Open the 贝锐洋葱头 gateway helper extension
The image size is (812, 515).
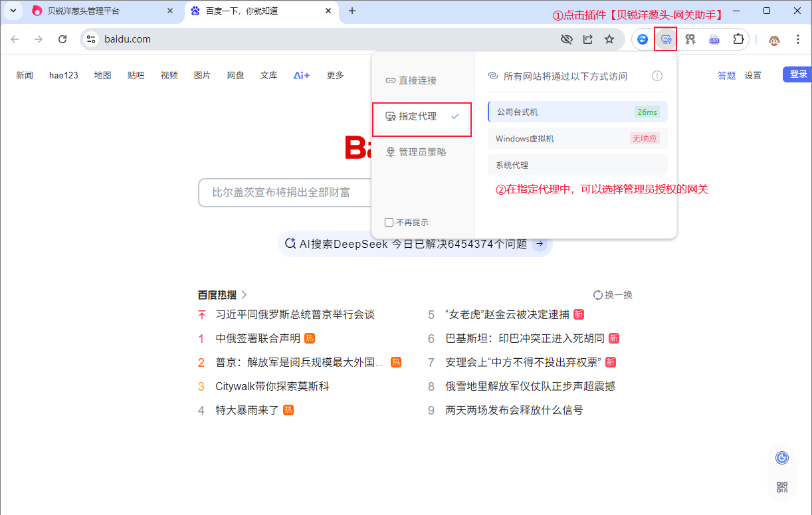click(x=665, y=39)
